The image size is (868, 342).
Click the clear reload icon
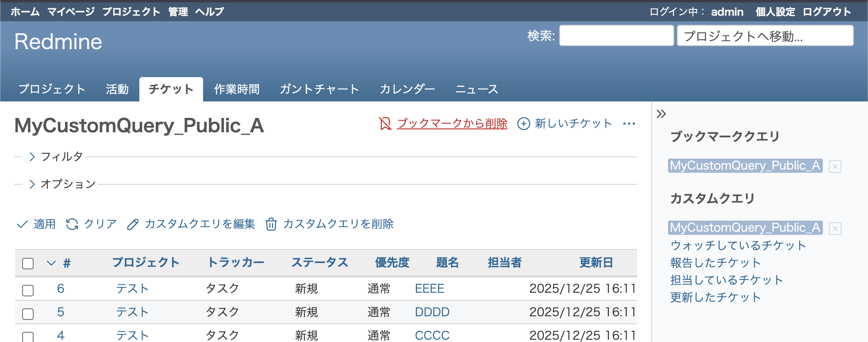(72, 224)
